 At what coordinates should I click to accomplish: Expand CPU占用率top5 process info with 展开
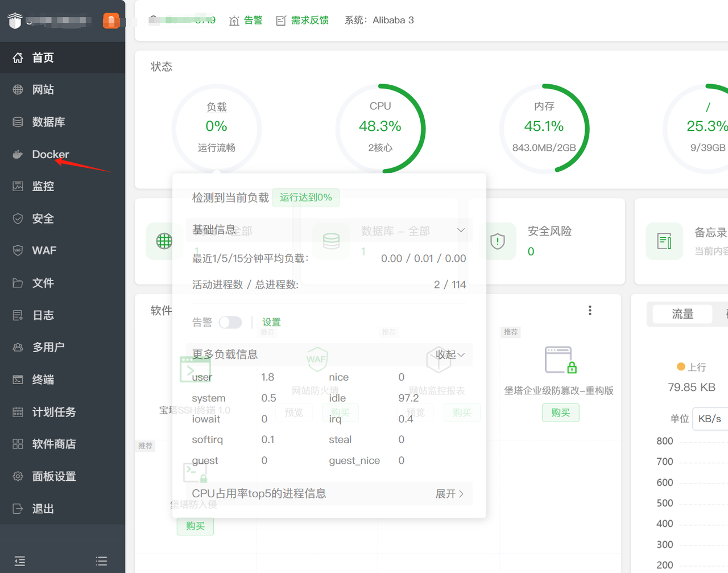450,494
